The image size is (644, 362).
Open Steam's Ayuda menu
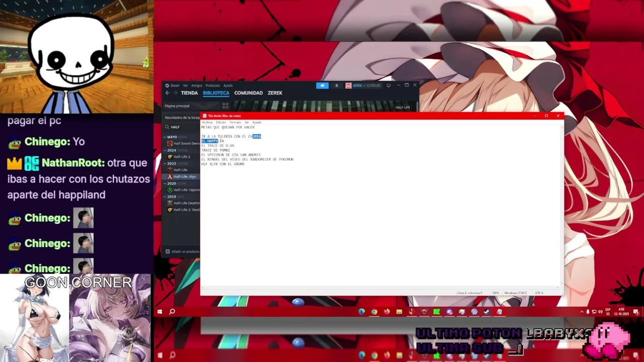(228, 85)
